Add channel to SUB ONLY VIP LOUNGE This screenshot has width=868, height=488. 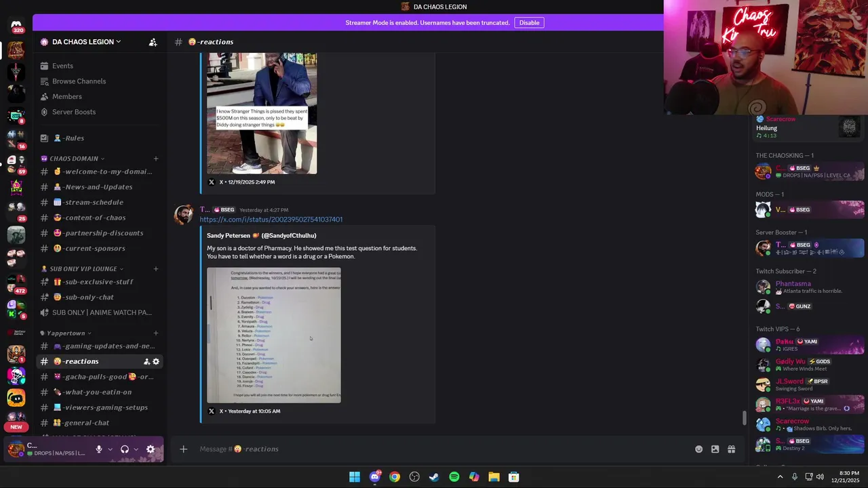[x=156, y=269]
